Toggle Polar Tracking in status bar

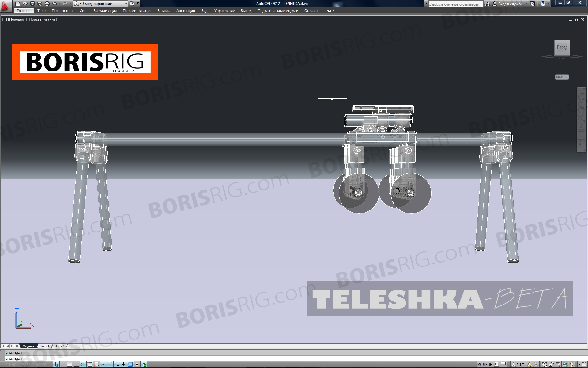83,364
